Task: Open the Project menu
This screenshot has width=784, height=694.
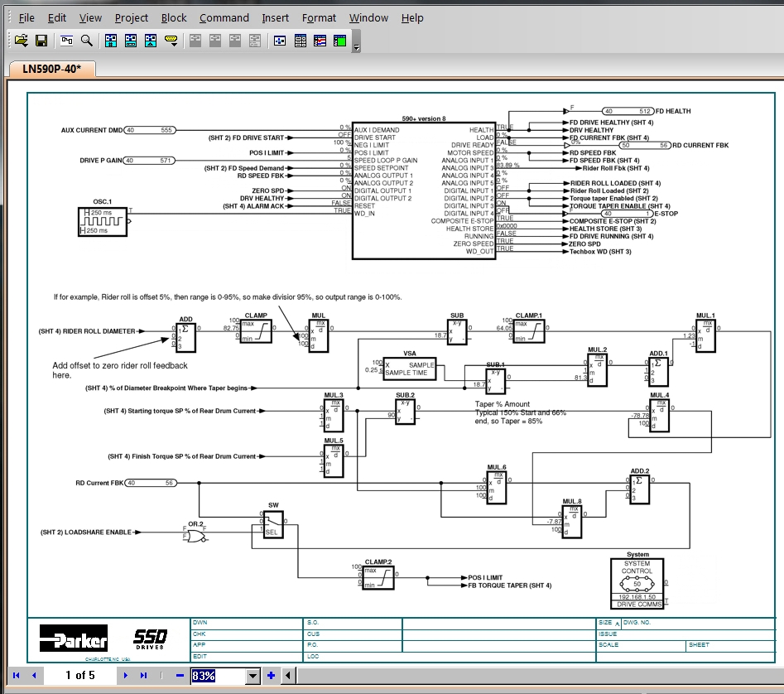Action: pos(132,17)
